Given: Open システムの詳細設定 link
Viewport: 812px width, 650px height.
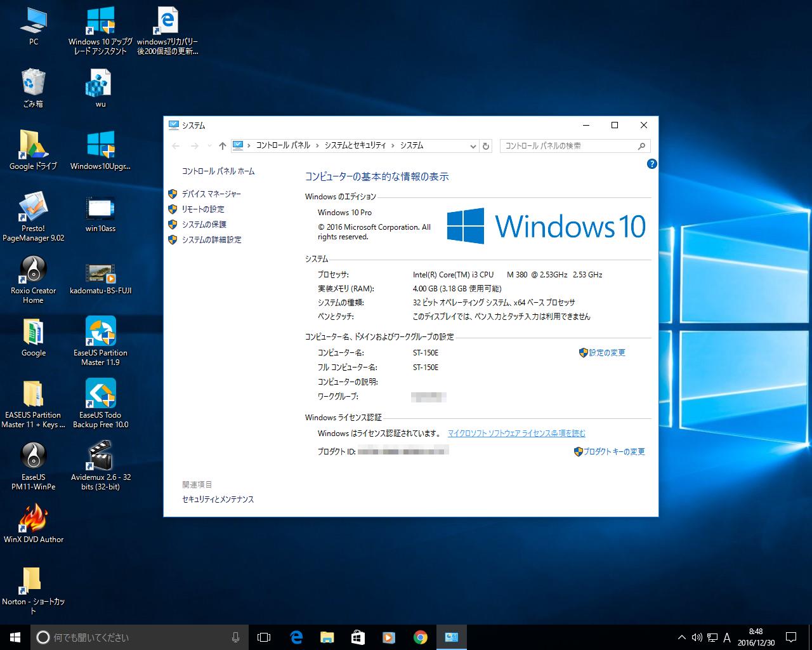Looking at the screenshot, I should click(x=211, y=240).
